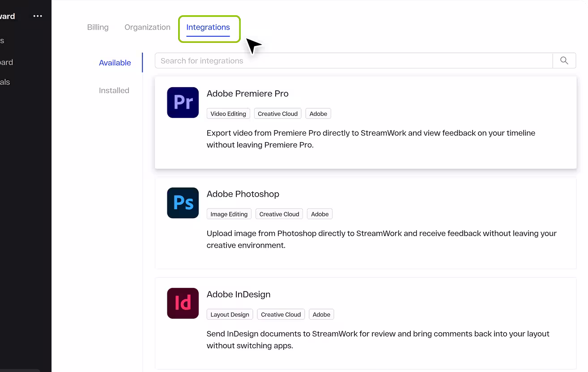The height and width of the screenshot is (372, 588).
Task: Click the Search for integrations field
Action: pyautogui.click(x=354, y=61)
